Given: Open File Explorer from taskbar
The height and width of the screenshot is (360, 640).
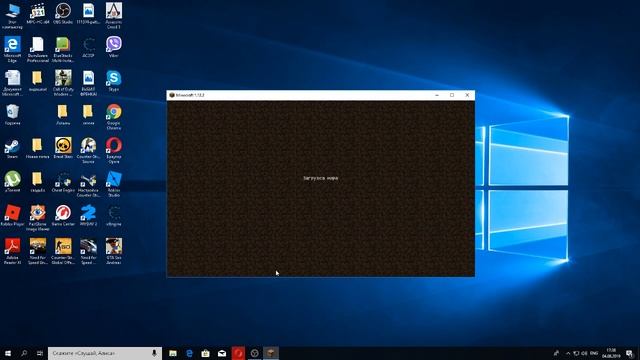Looking at the screenshot, I should click(x=173, y=353).
